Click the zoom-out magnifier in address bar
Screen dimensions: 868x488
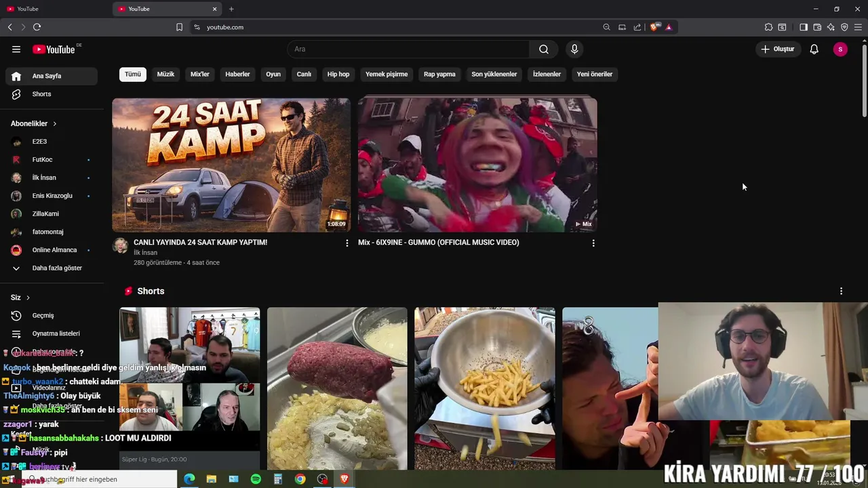point(606,27)
